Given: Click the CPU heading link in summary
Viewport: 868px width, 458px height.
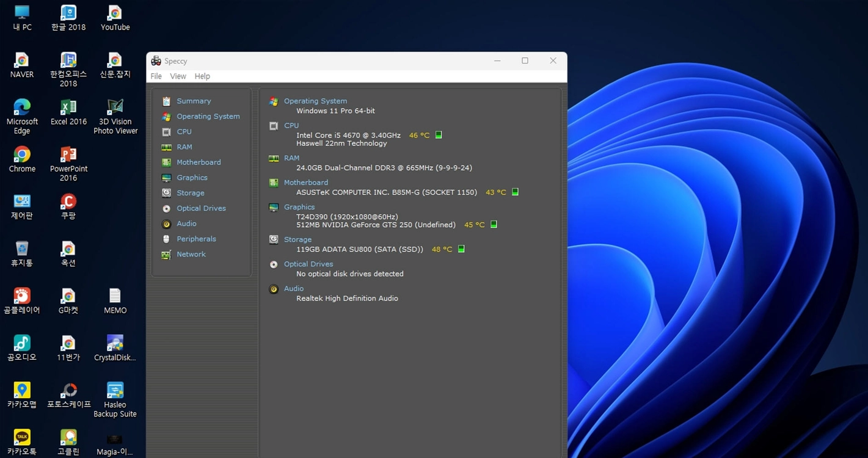Looking at the screenshot, I should [x=291, y=126].
